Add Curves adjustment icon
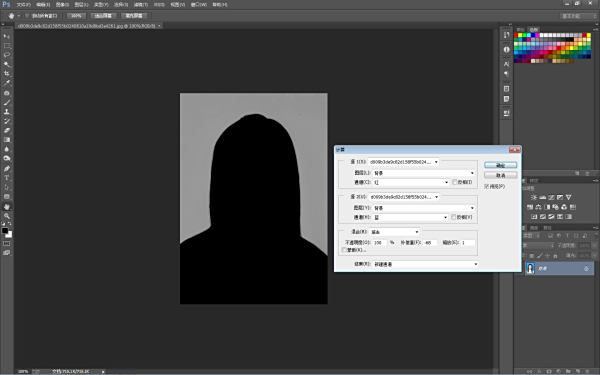Image resolution: width=600 pixels, height=375 pixels. tap(551, 197)
